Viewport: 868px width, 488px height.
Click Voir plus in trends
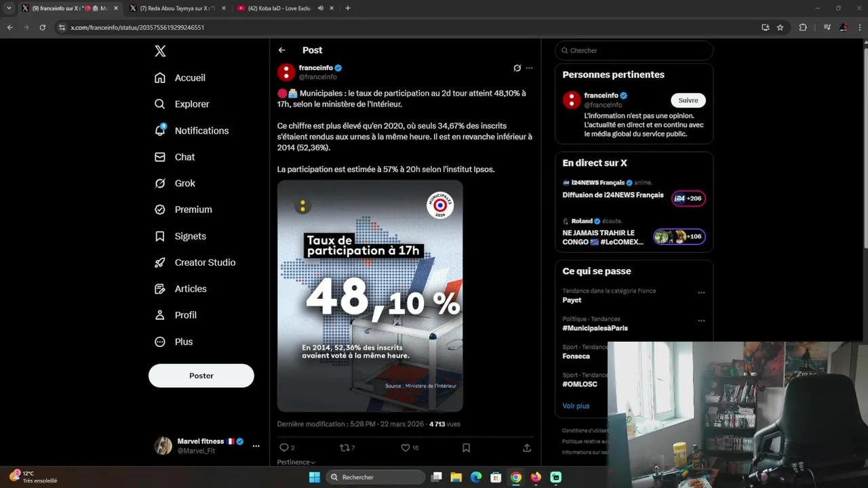point(576,406)
